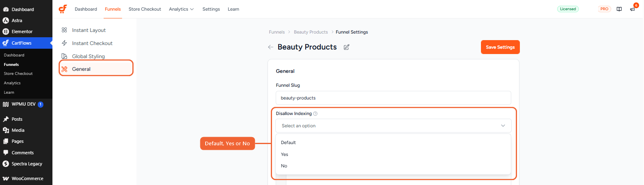Click the back arrow before Beauty Products
Screen dimensions: 644x185
(270, 47)
